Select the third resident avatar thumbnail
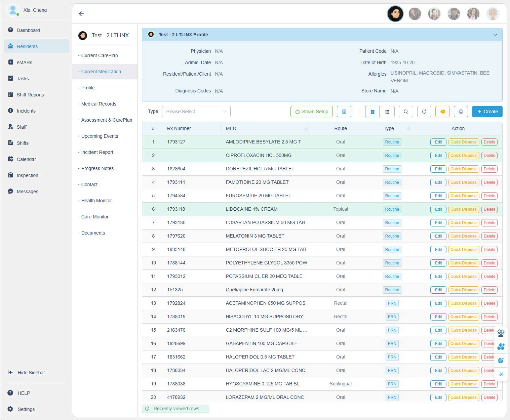510x420 pixels. pyautogui.click(x=434, y=14)
